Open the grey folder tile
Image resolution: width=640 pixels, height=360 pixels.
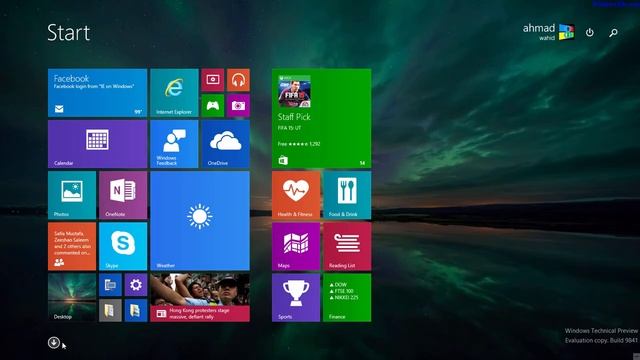click(110, 311)
